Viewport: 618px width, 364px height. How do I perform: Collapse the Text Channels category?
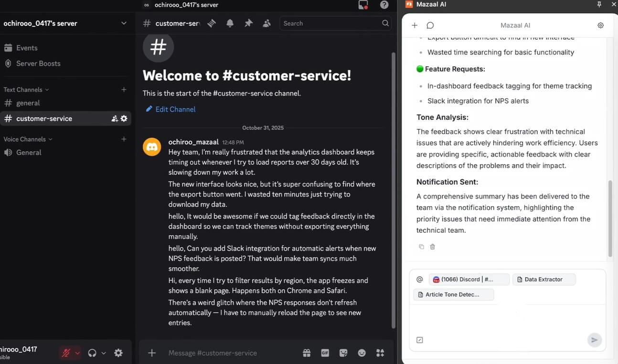26,90
